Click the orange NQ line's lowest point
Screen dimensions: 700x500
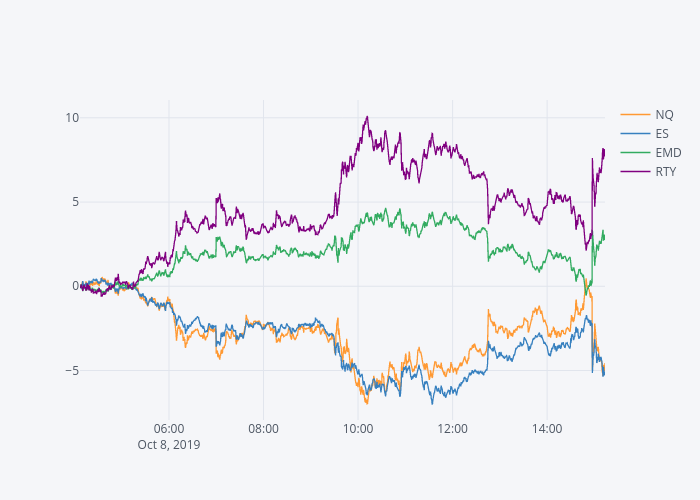click(x=367, y=403)
